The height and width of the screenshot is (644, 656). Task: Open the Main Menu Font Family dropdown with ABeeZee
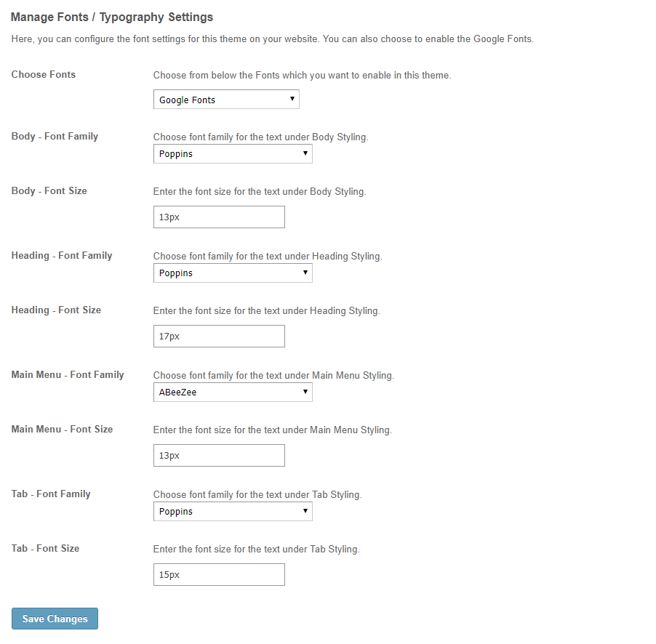pyautogui.click(x=233, y=393)
